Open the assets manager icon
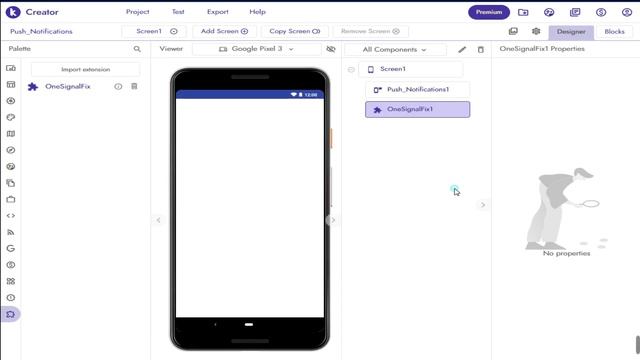This screenshot has width=640, height=360. (513, 31)
